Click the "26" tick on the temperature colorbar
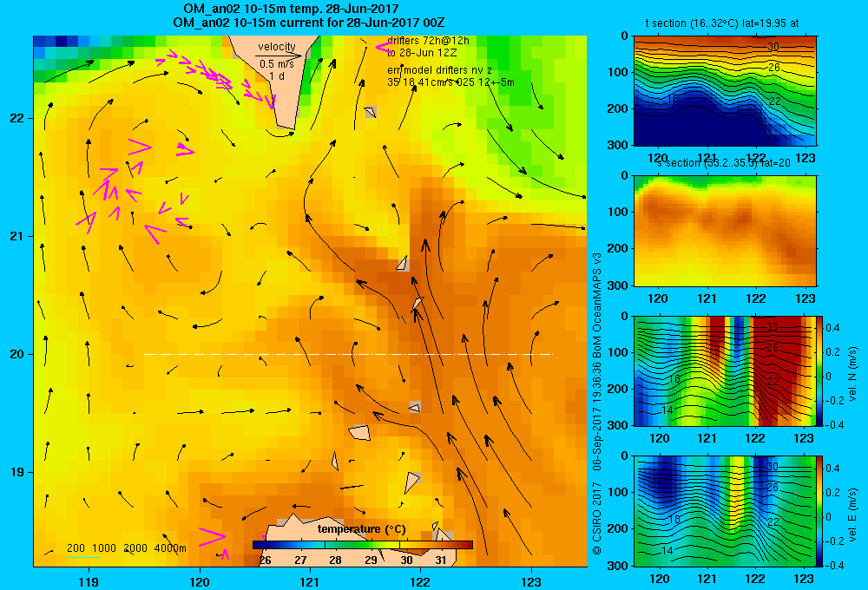This screenshot has width=868, height=590. tap(265, 560)
